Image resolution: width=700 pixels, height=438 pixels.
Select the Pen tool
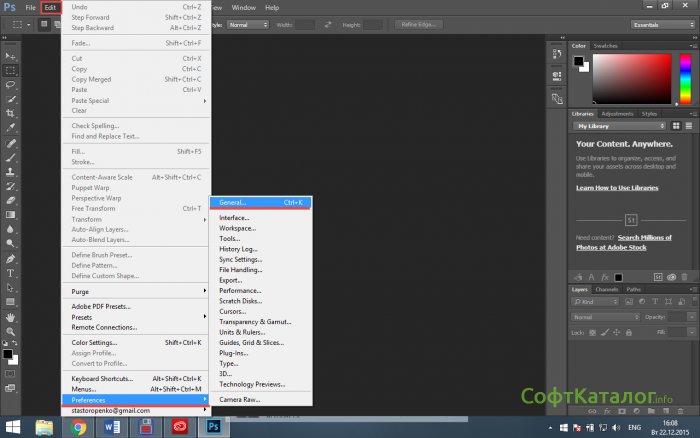(11, 258)
